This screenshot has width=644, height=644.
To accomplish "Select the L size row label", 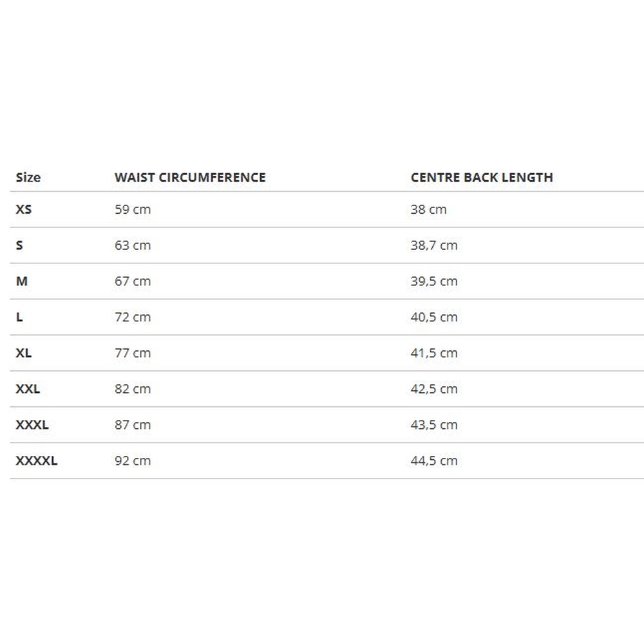I will click(19, 317).
